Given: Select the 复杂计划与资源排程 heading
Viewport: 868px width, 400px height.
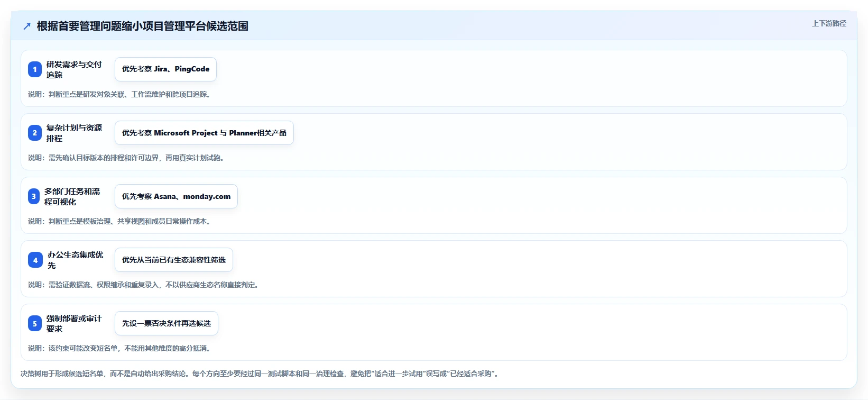Looking at the screenshot, I should pos(74,133).
